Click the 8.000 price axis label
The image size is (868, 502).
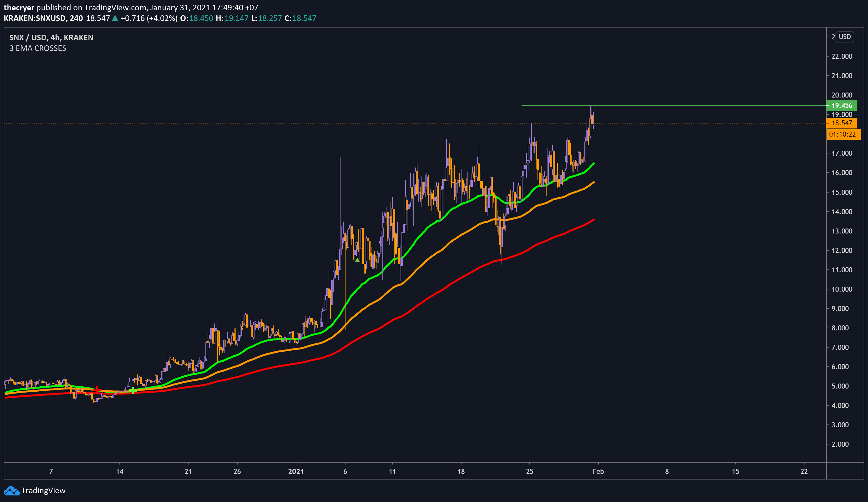(840, 328)
